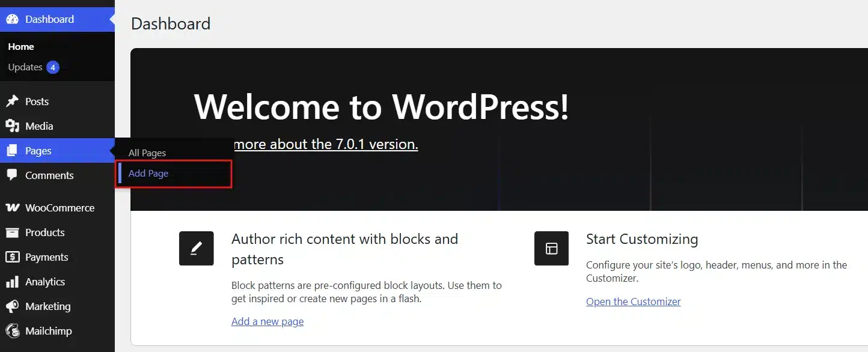The image size is (868, 352).
Task: Click the 'Dashboard' page title
Action: [x=171, y=24]
